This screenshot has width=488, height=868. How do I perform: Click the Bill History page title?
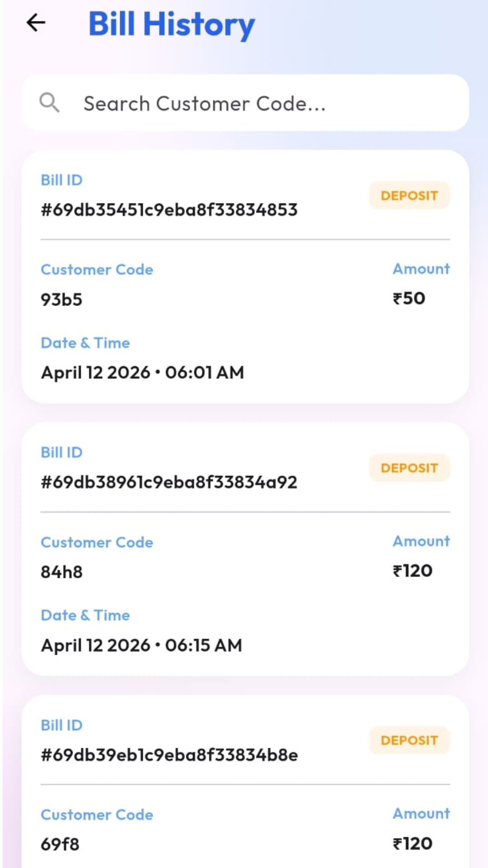[172, 24]
